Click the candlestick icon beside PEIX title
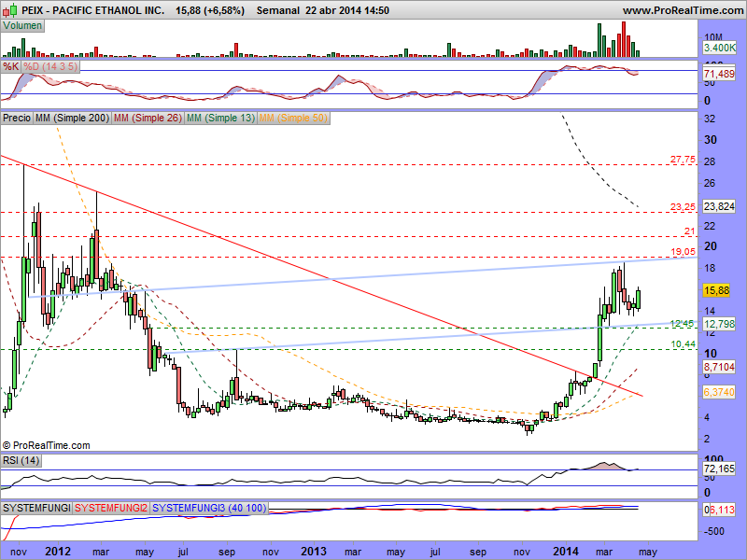Image resolution: width=747 pixels, height=560 pixels. [10, 9]
